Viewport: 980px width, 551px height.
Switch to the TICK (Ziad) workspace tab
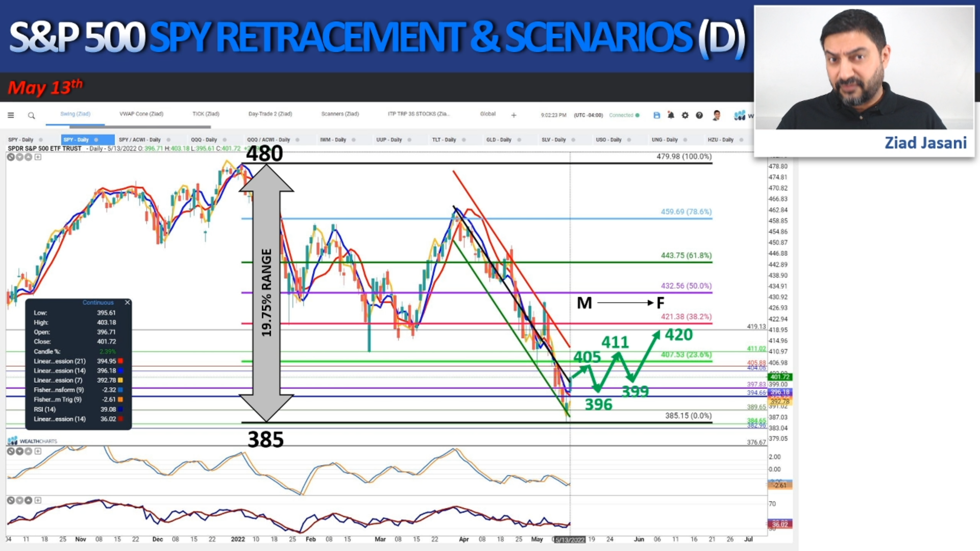point(206,114)
